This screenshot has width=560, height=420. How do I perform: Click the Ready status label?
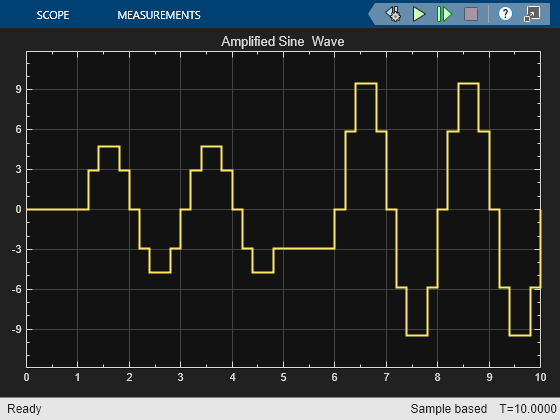point(24,409)
